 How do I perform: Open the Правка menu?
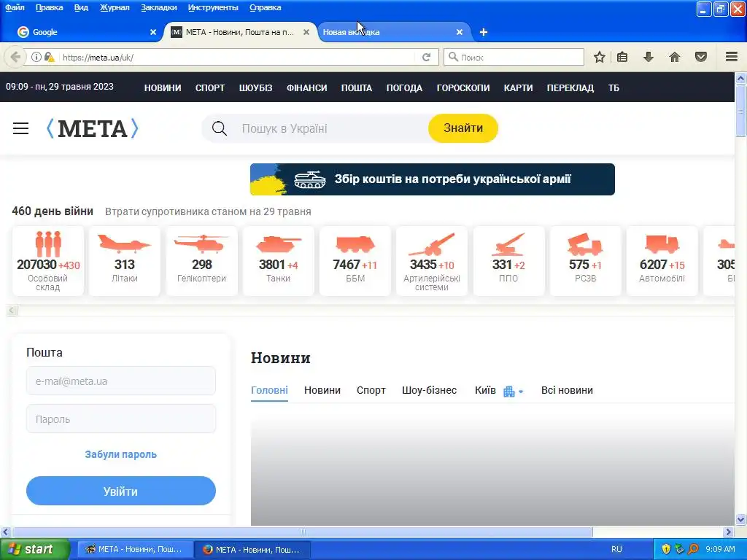pyautogui.click(x=49, y=7)
